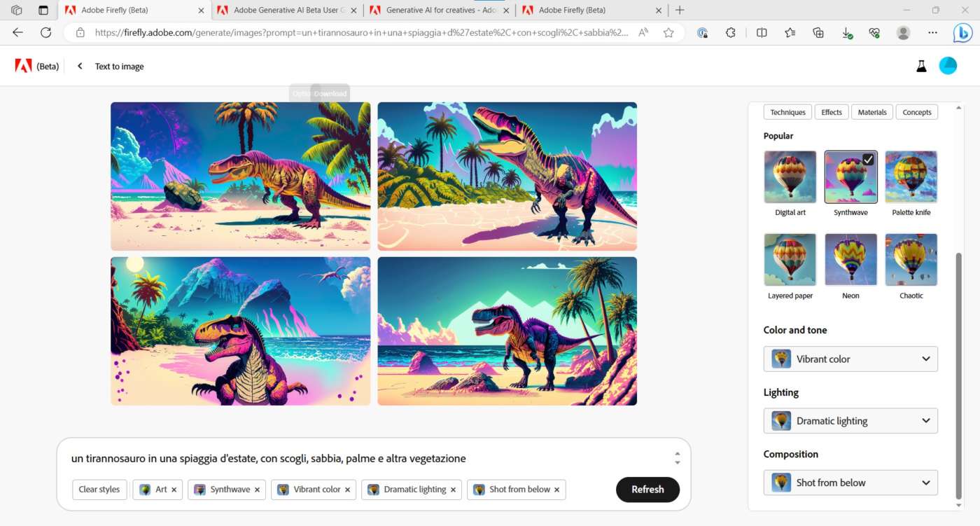Open the Lighting dropdown
The image size is (980, 526).
point(850,421)
